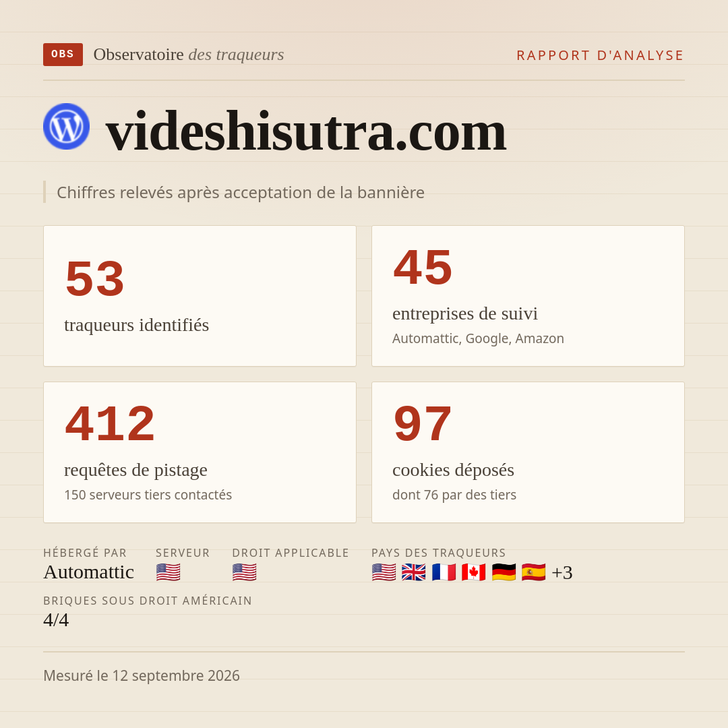
Task: Click the US flag under Serveur
Action: [168, 572]
